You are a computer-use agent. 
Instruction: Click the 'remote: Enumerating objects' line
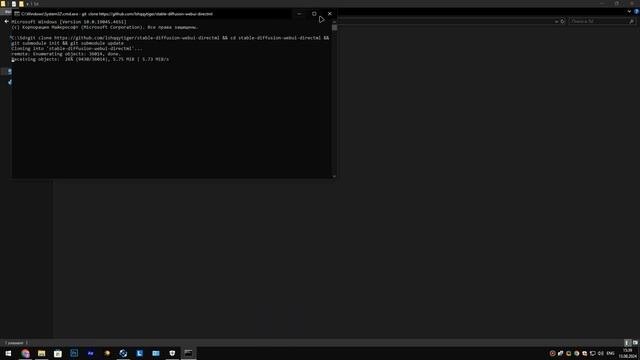click(66, 54)
